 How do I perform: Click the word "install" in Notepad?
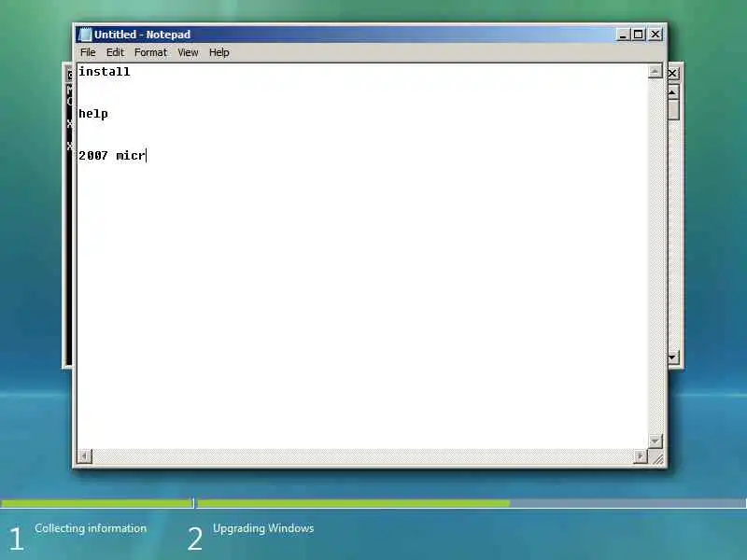point(105,72)
